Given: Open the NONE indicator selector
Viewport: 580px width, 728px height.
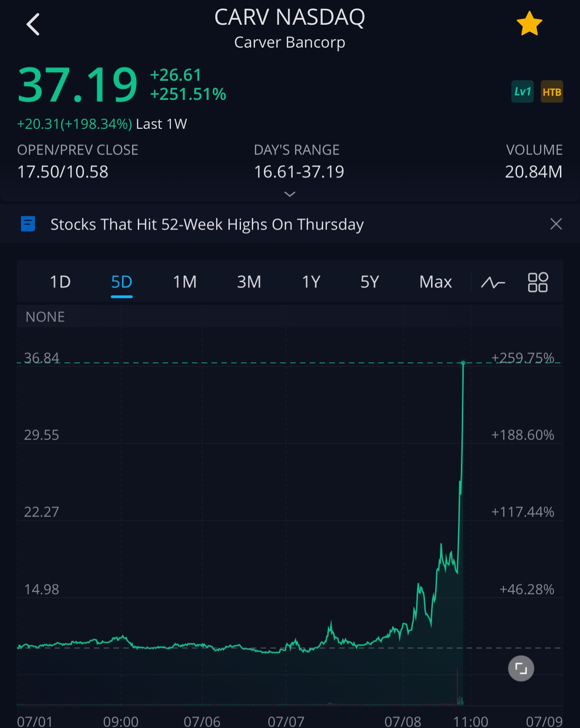Looking at the screenshot, I should (45, 317).
